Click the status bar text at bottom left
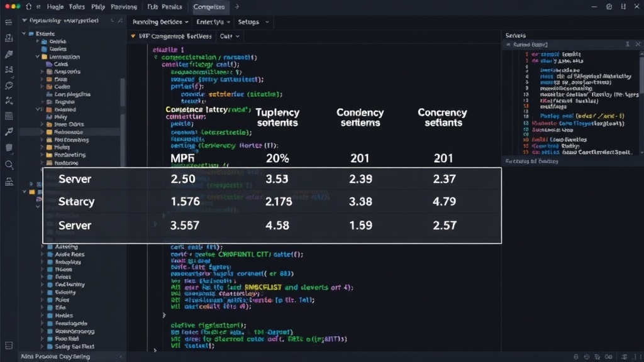The width and height of the screenshot is (644, 362). click(x=55, y=356)
